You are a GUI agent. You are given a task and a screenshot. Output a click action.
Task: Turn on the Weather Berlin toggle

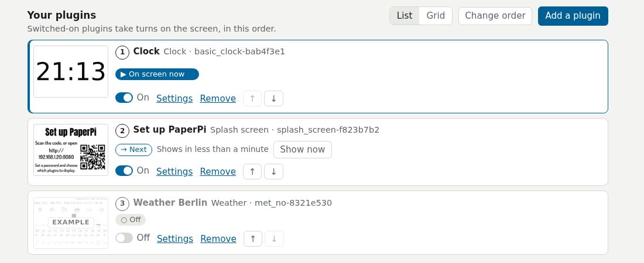tap(124, 238)
